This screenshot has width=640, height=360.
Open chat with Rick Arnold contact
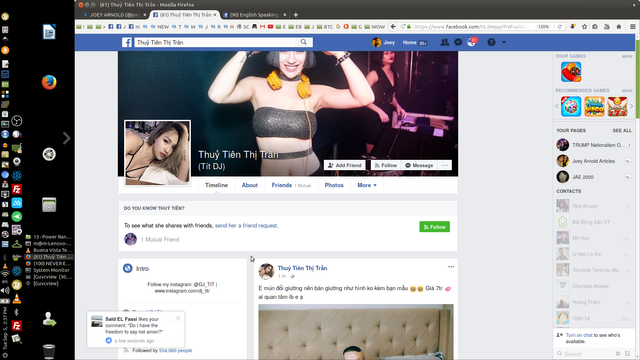pos(594,206)
